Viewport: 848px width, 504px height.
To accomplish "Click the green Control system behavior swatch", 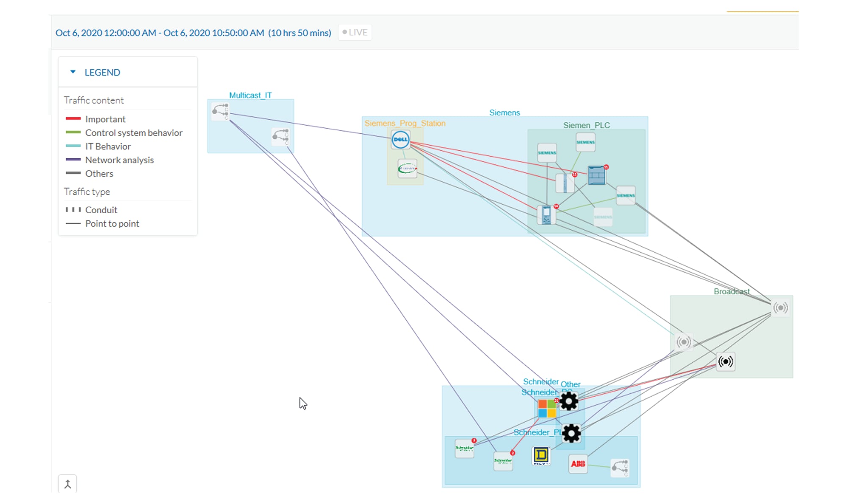I will coord(73,132).
